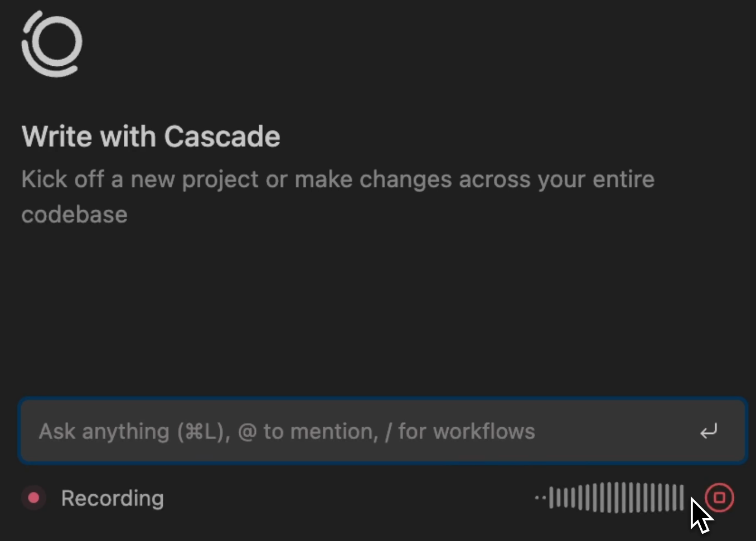Click the Recording status label
Screen dimensions: 756x541
point(112,498)
